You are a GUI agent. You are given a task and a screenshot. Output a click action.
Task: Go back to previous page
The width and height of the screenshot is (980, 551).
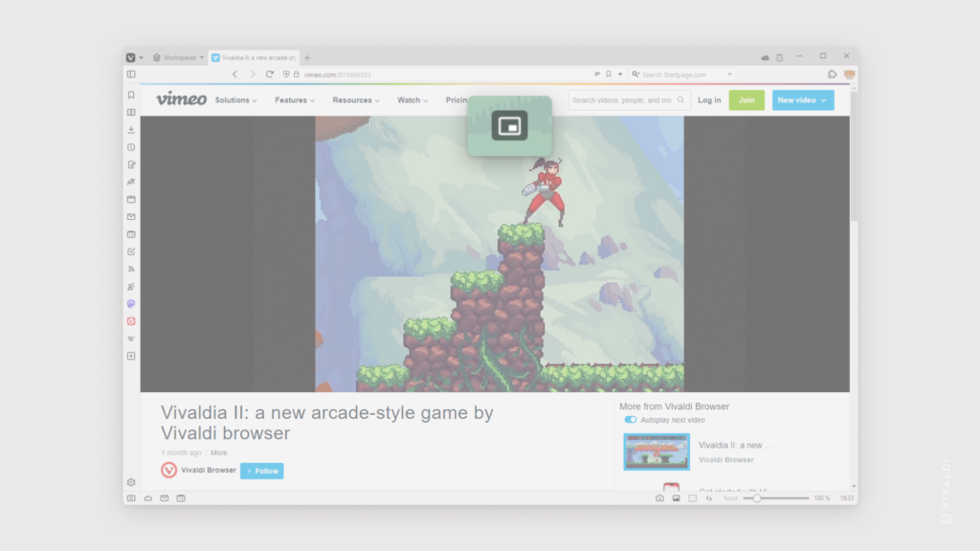point(235,75)
